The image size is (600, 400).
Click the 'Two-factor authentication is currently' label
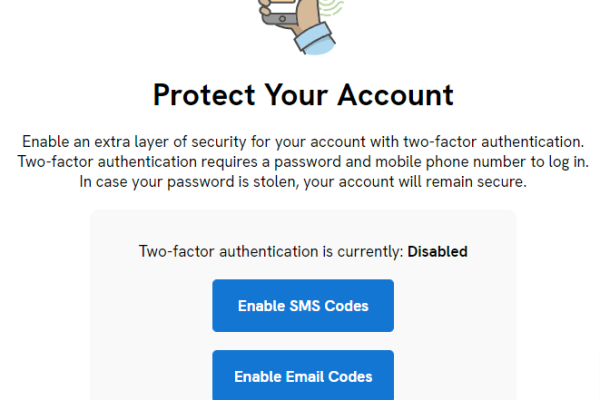pos(270,251)
